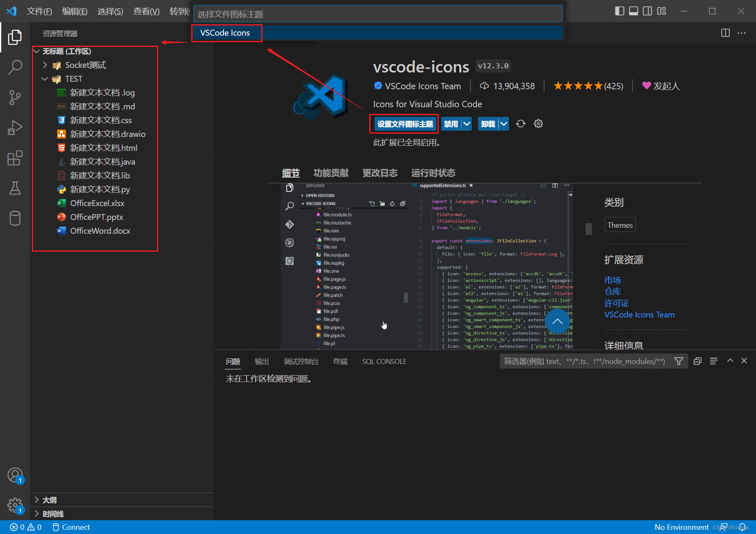Open the Manage gear at bottom of activity bar
The image size is (756, 534).
15,506
